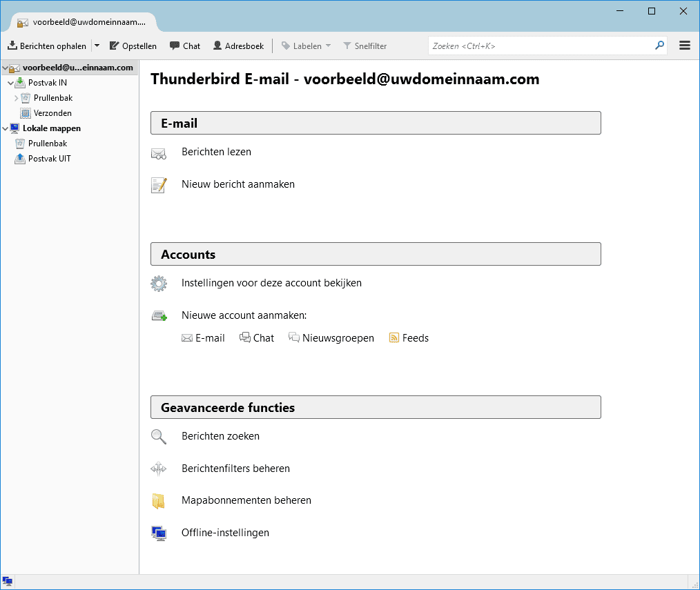
Task: Click the hamburger application menu icon
Action: (685, 46)
